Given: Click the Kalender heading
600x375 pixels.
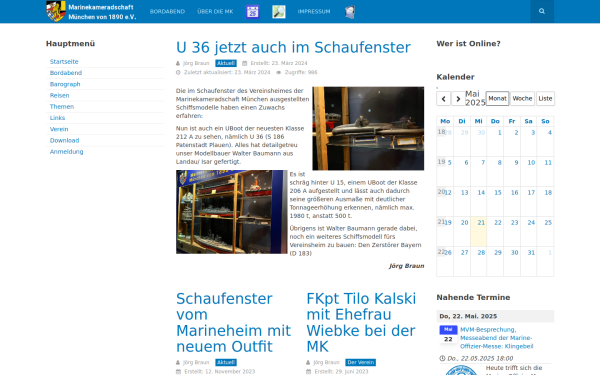Looking at the screenshot, I should (x=455, y=77).
